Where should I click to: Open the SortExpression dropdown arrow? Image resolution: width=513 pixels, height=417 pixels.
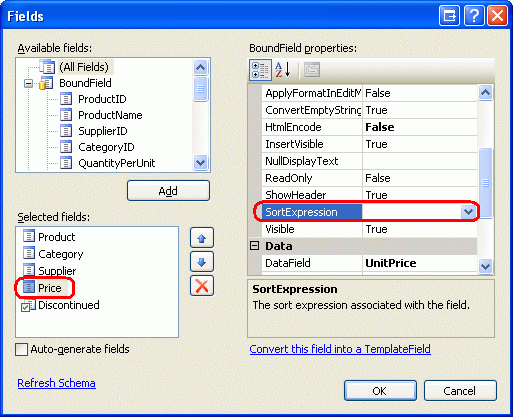point(468,212)
